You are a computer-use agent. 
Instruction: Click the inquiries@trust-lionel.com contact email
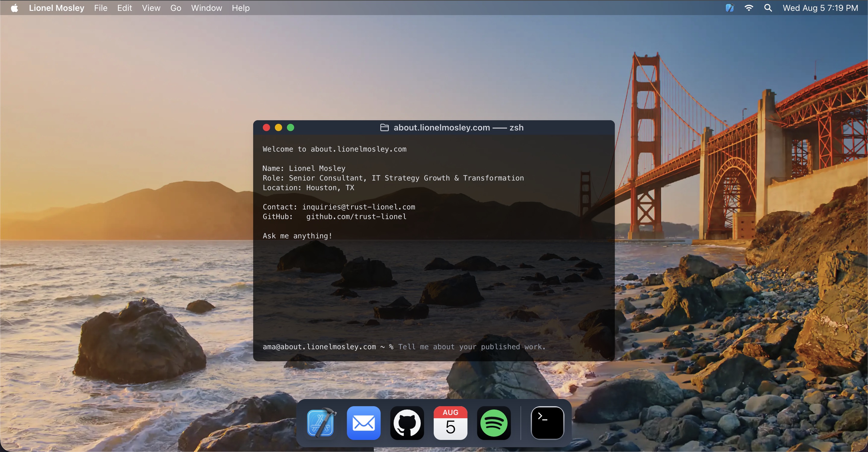pyautogui.click(x=359, y=207)
